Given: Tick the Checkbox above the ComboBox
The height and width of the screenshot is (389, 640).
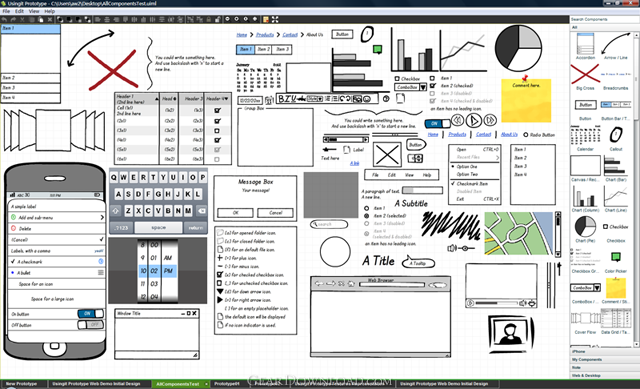Looking at the screenshot, I should (397, 78).
